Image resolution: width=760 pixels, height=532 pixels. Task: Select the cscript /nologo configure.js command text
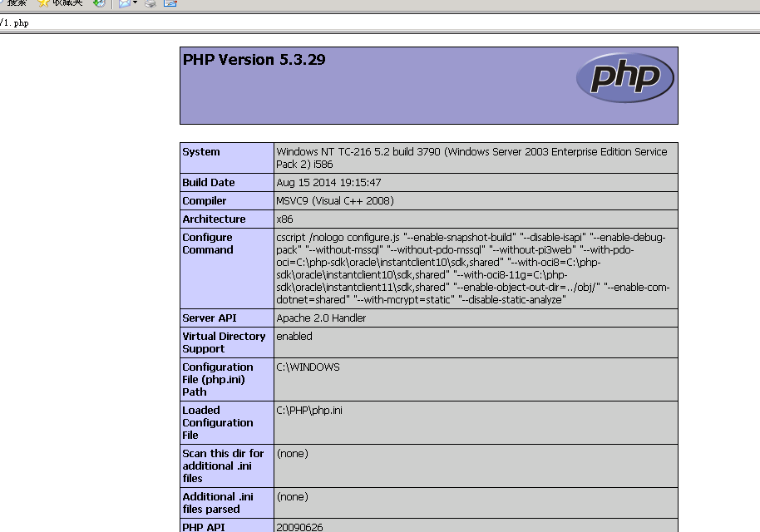point(473,268)
